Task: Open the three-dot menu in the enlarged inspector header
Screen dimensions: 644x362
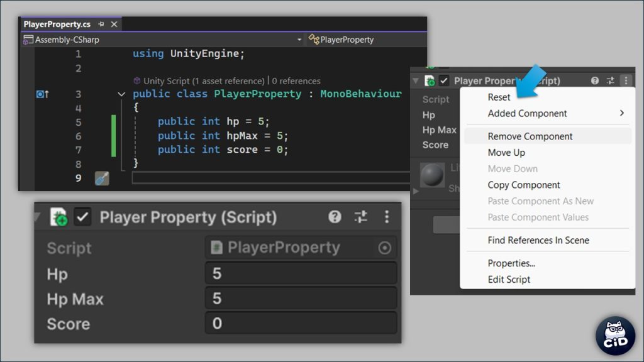Action: 386,217
